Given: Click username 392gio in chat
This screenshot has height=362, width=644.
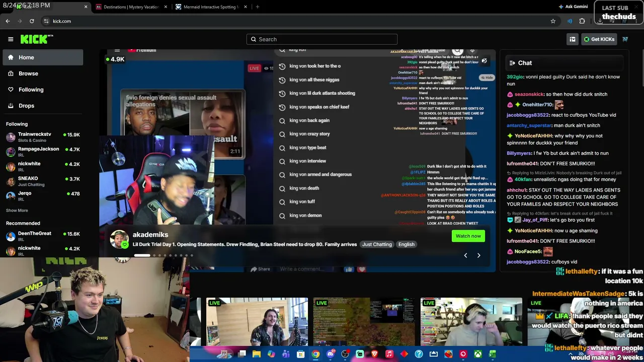Looking at the screenshot, I should 515,77.
